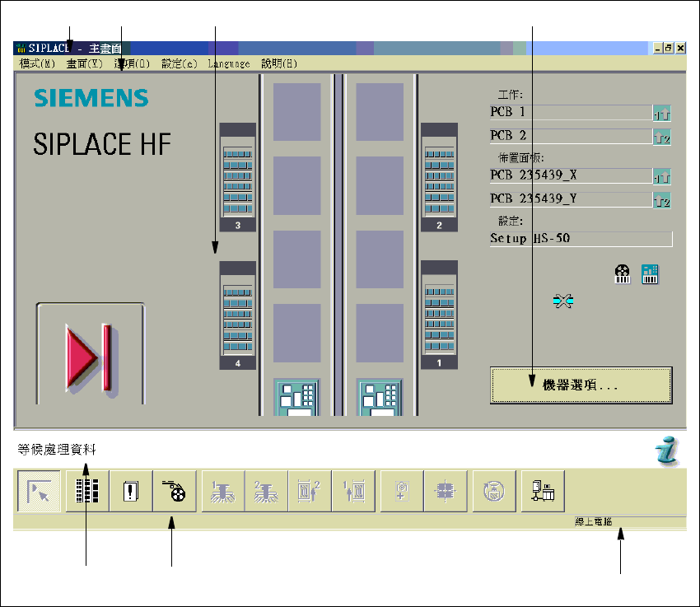Open the 模式(M) menu
Viewport: 700px width, 607px height.
click(37, 63)
